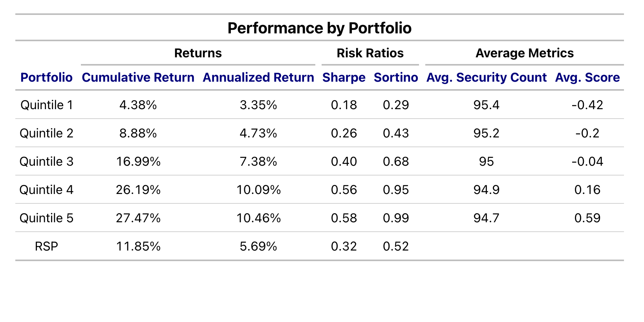Select the Quintile 3 row label
This screenshot has width=644, height=322.
pyautogui.click(x=46, y=161)
